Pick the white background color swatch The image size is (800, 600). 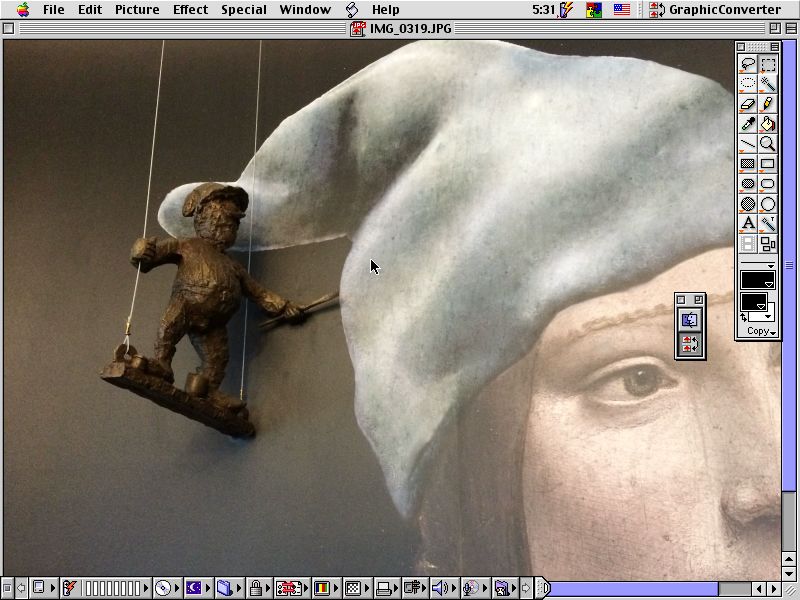coord(768,315)
